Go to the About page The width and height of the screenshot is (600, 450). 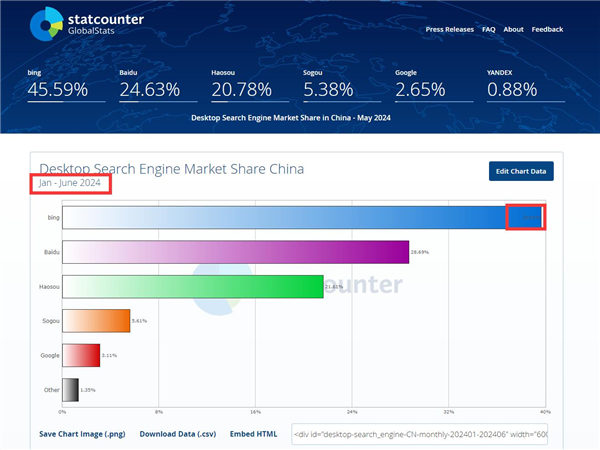coord(513,29)
